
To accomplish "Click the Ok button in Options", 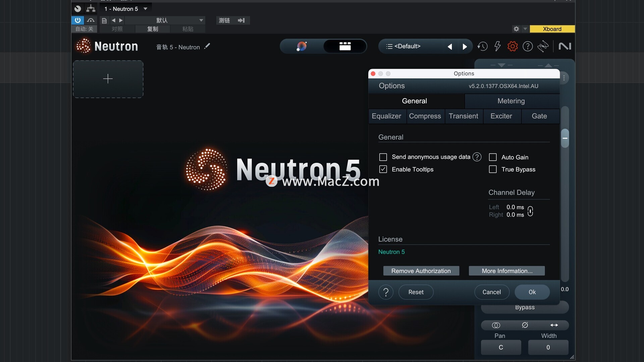I will click(x=532, y=292).
